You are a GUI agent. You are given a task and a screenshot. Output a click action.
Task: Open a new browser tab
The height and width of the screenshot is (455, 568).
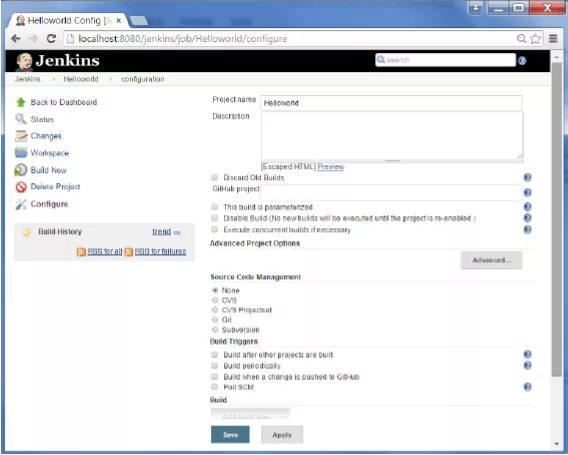(x=139, y=21)
